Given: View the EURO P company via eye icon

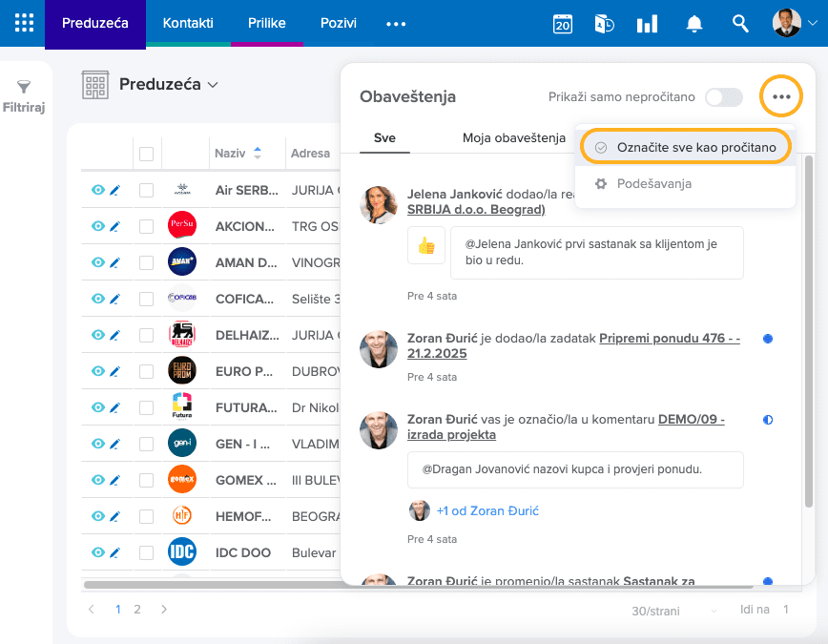Looking at the screenshot, I should point(97,371).
